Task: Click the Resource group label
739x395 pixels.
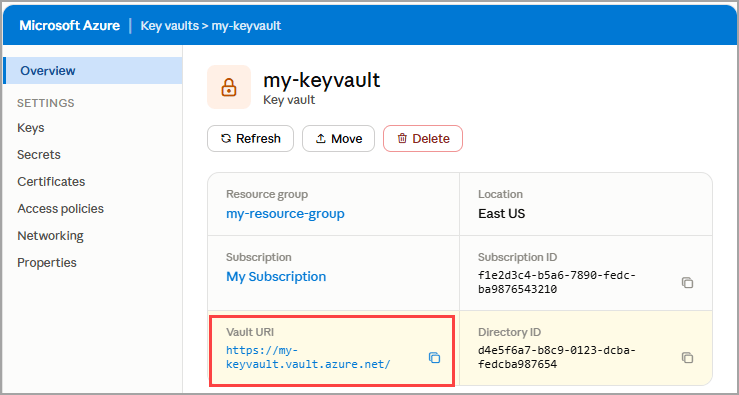Action: coord(267,194)
